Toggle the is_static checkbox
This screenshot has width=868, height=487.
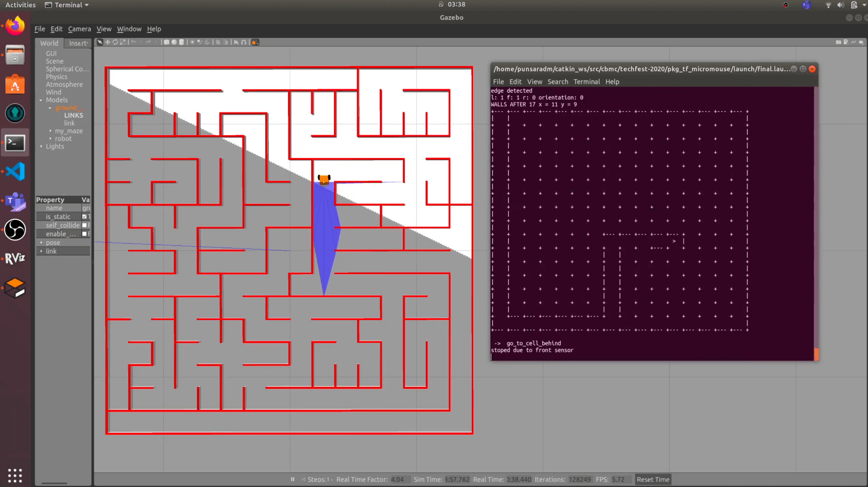click(x=85, y=217)
